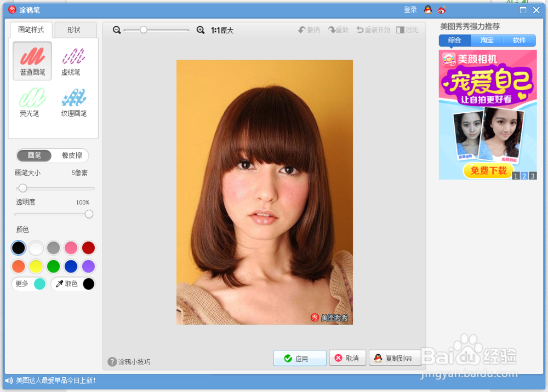Pick the blue color swatch
The width and height of the screenshot is (548, 392).
[x=71, y=266]
